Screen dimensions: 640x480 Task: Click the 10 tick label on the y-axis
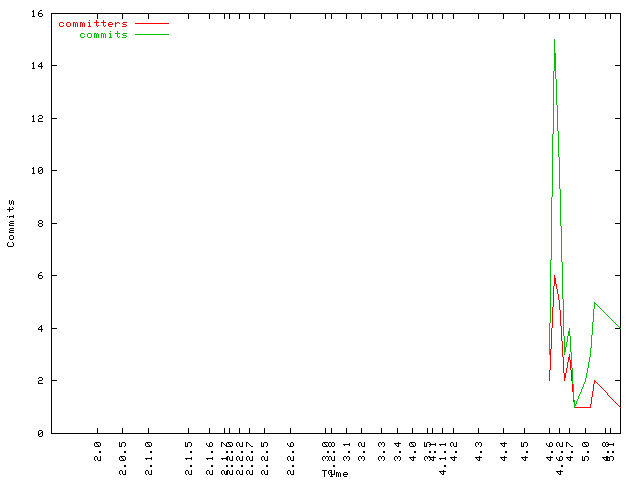(36, 171)
